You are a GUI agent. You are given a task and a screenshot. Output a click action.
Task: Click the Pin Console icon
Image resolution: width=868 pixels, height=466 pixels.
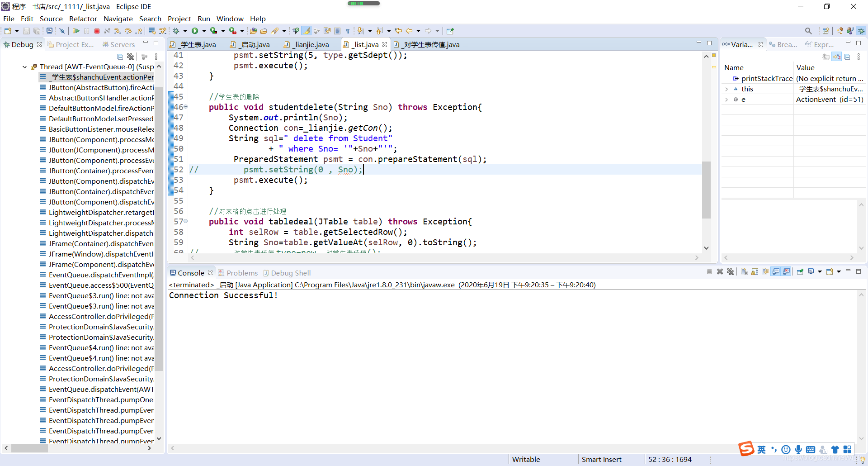800,271
